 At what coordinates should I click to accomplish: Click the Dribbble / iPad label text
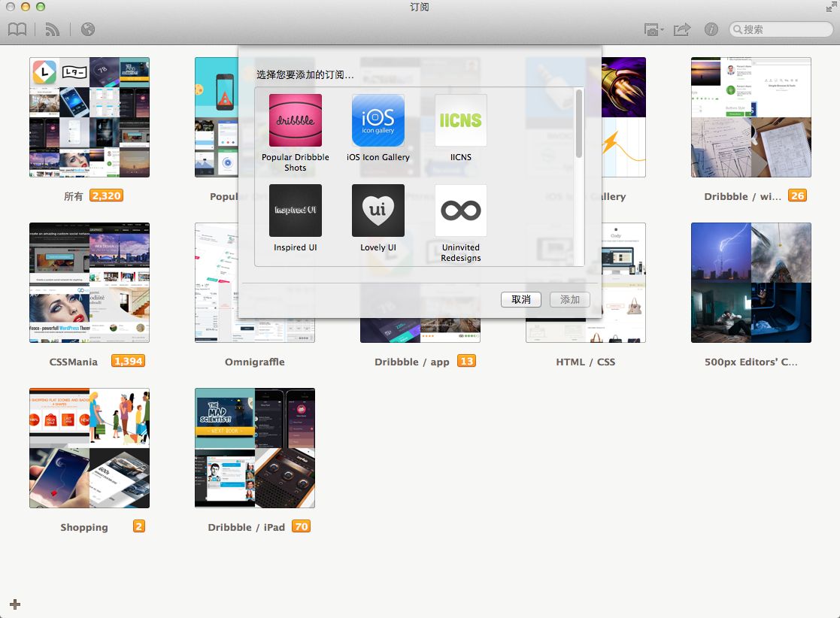coord(247,528)
